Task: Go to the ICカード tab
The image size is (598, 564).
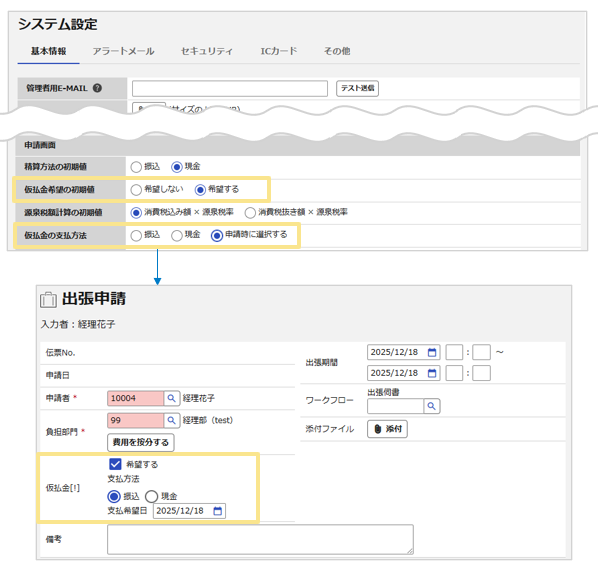Action: click(278, 51)
